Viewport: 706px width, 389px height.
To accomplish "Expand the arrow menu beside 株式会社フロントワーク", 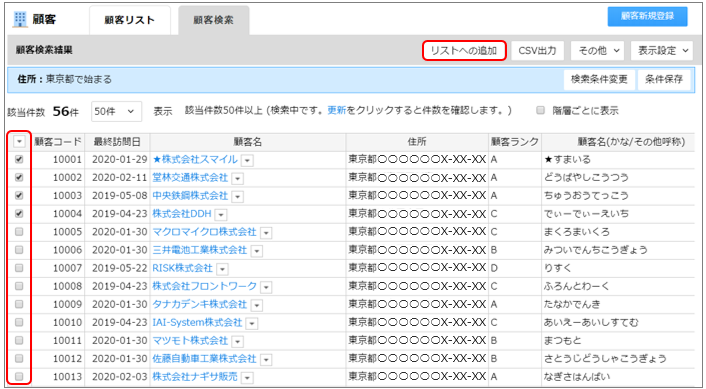I will (267, 287).
